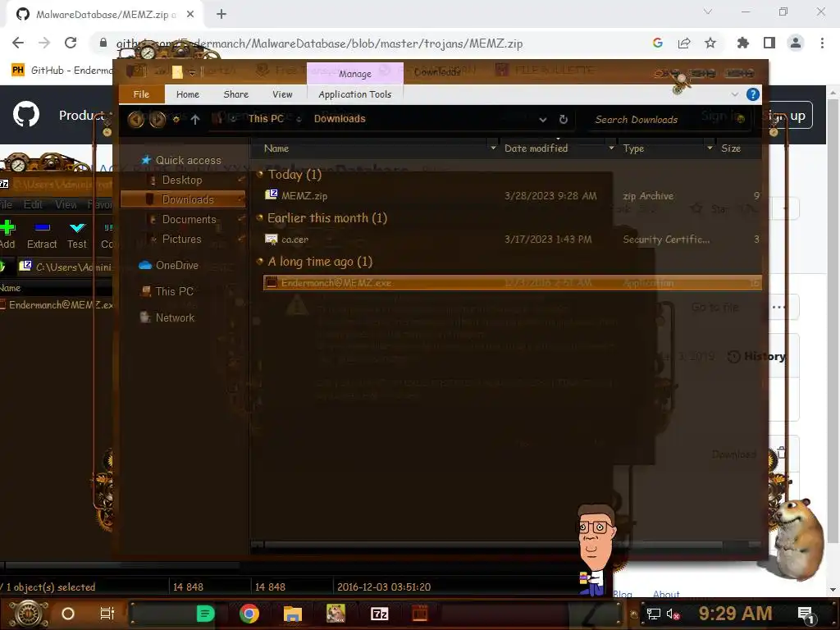Open Task View from taskbar
This screenshot has width=840, height=630.
click(107, 614)
